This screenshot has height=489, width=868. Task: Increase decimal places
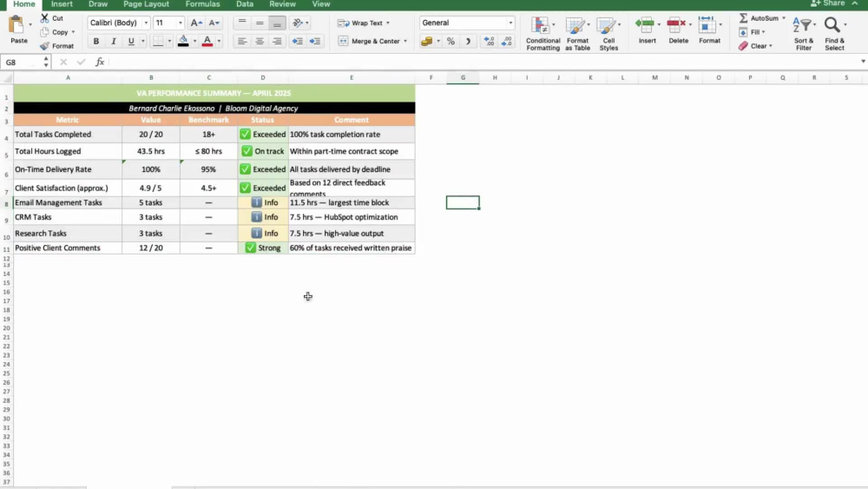489,41
